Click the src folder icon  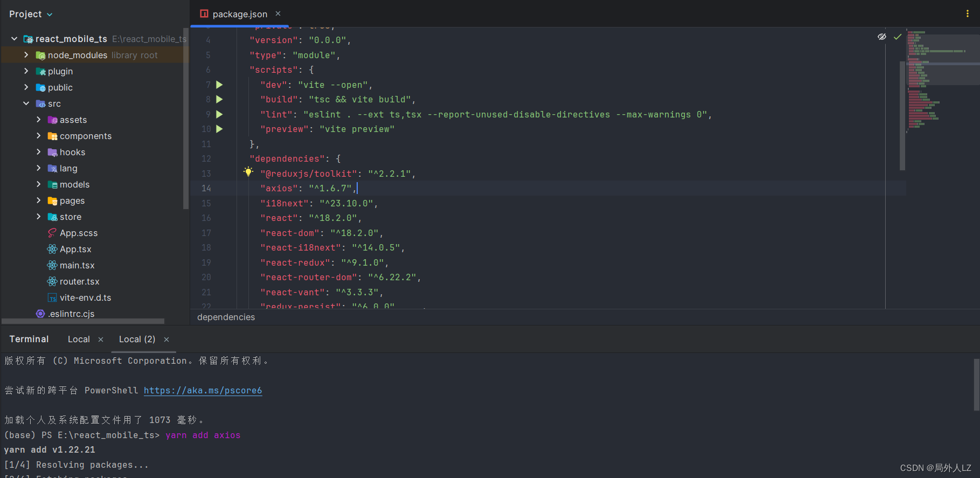(x=40, y=103)
